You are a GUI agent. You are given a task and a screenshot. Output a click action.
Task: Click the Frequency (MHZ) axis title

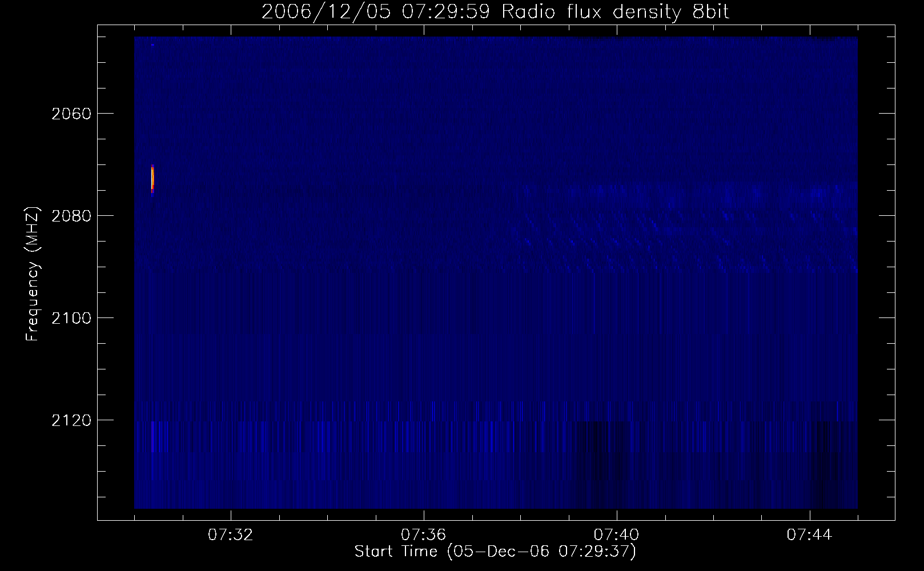(33, 274)
